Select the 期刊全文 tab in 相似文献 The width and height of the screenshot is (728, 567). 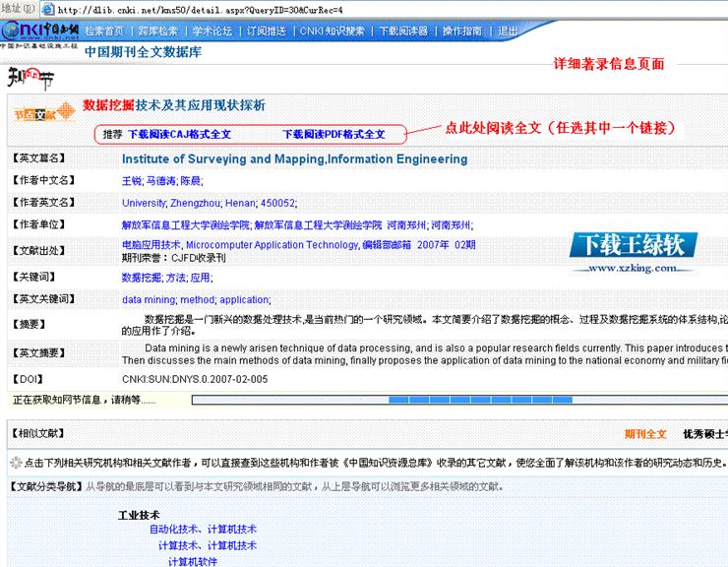[645, 434]
